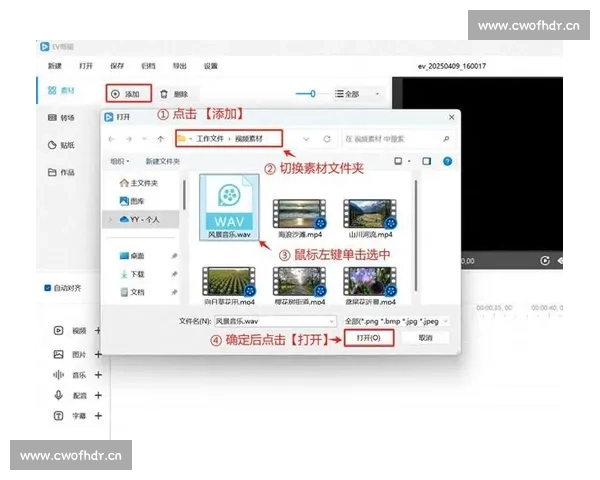This screenshot has height=480, width=600.
Task: Open the 设置 menu
Action: point(211,66)
